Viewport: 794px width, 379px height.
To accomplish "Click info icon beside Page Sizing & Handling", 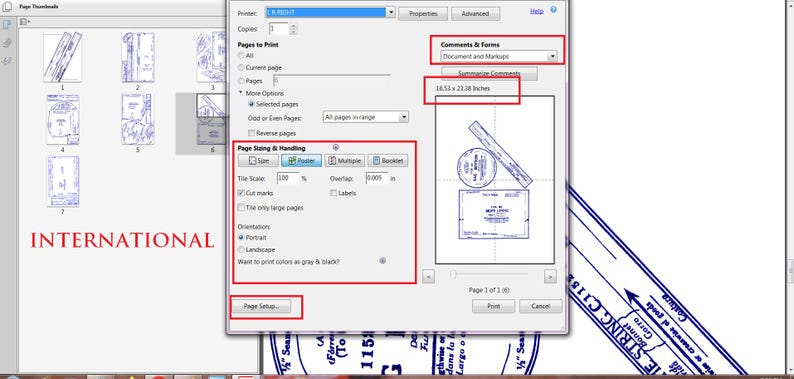I will click(336, 147).
